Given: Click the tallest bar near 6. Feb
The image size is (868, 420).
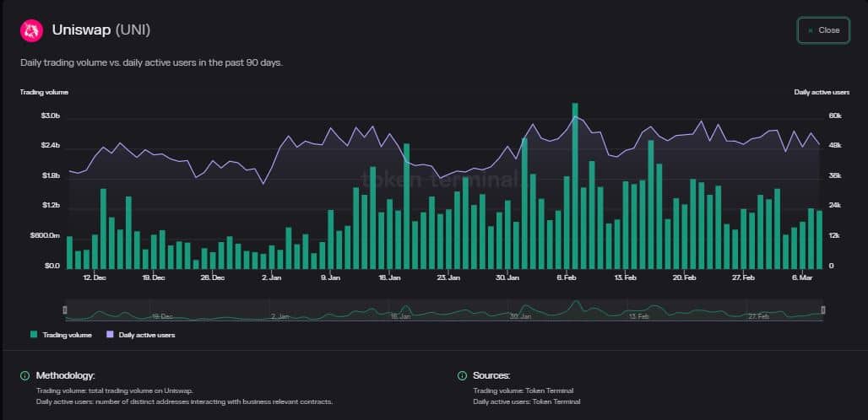Looking at the screenshot, I should (x=575, y=186).
